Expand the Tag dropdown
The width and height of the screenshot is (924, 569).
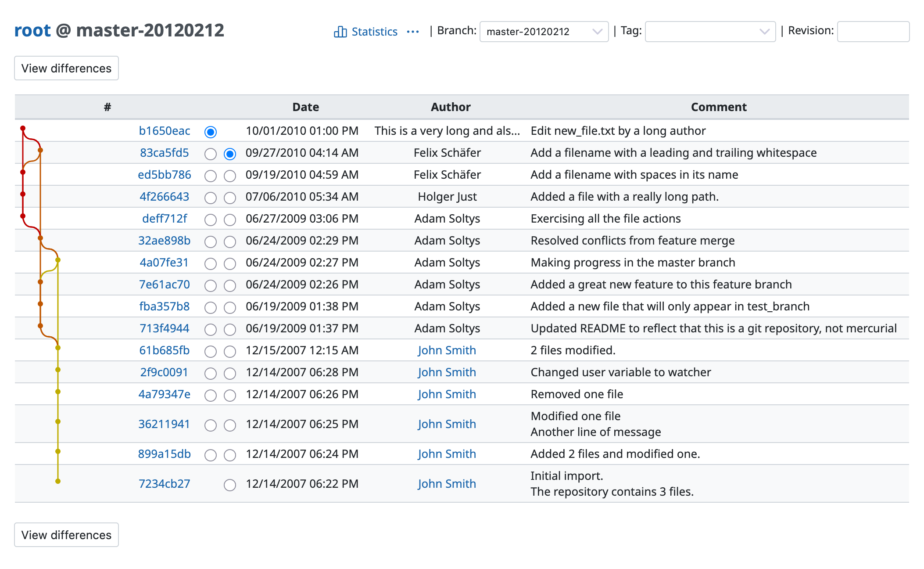710,32
